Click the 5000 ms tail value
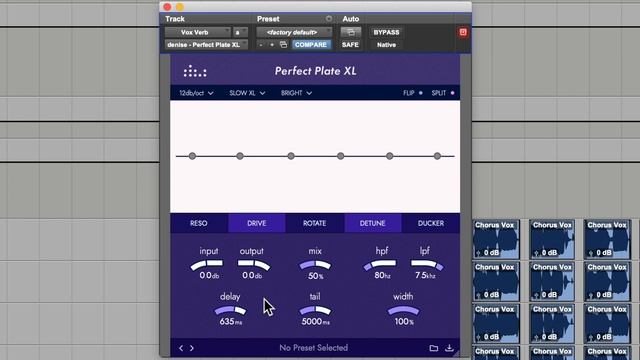The height and width of the screenshot is (360, 640). [316, 322]
